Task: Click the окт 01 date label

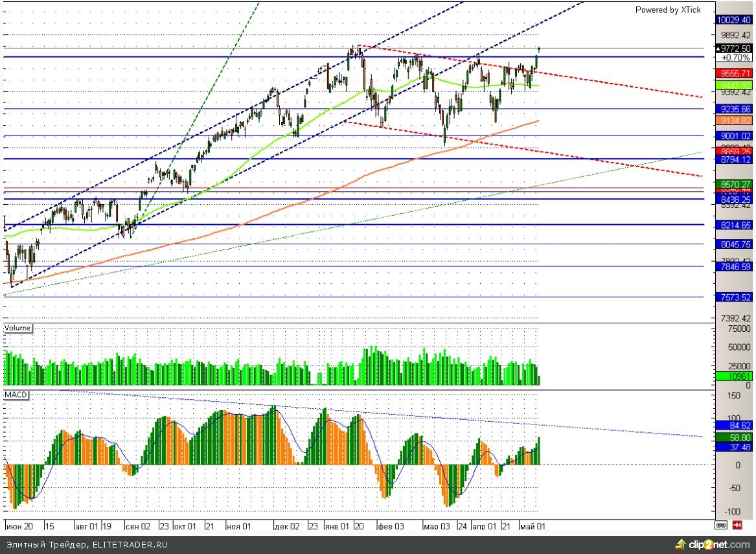Action: coord(185,526)
